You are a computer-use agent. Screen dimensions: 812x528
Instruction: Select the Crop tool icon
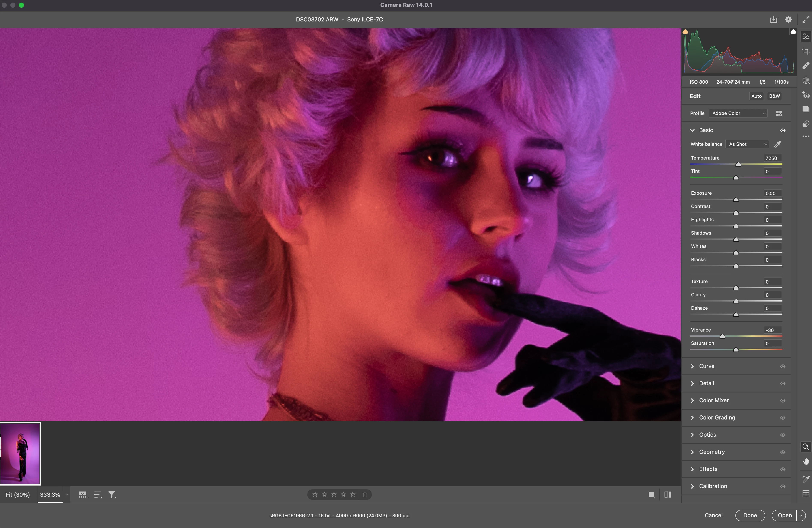pyautogui.click(x=806, y=51)
